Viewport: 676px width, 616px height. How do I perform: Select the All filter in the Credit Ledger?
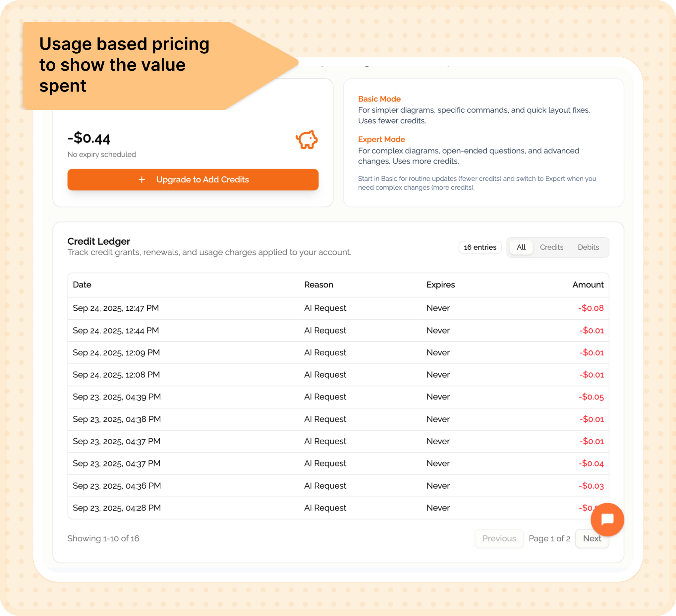pos(521,247)
